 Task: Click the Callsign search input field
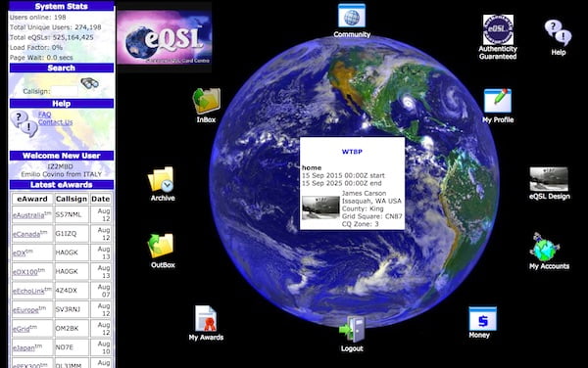point(65,91)
